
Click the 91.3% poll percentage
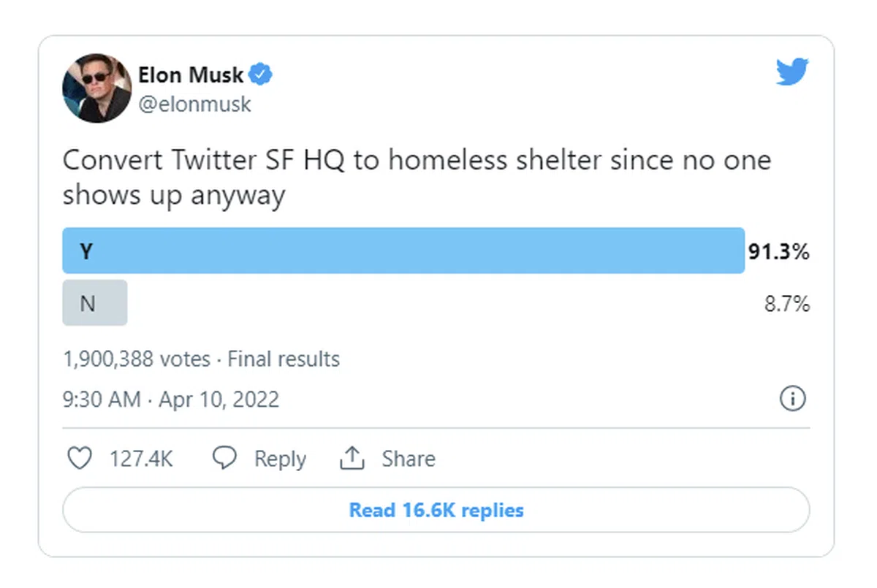point(778,252)
